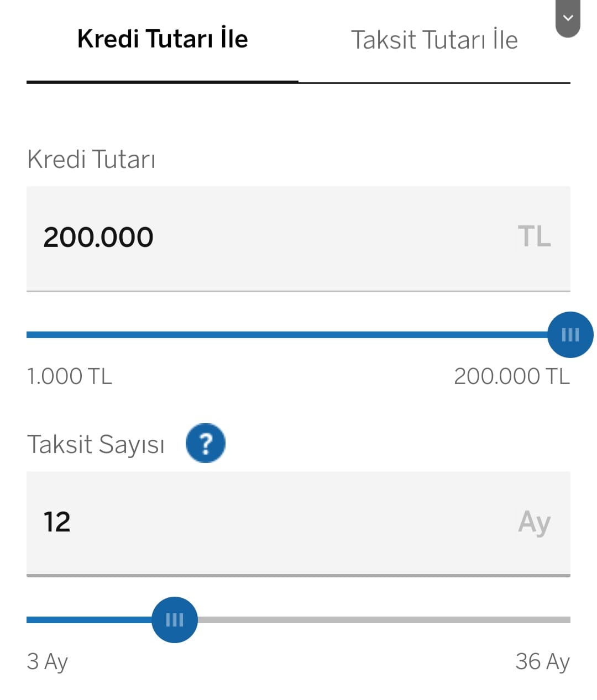The width and height of the screenshot is (597, 700).
Task: Click the TL currency suffix
Action: (x=534, y=236)
